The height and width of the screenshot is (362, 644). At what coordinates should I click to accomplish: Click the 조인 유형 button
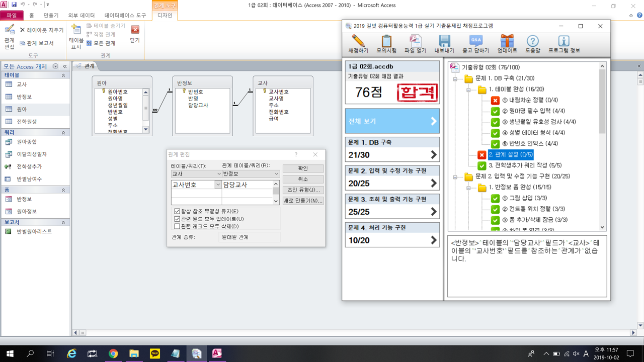pyautogui.click(x=303, y=190)
